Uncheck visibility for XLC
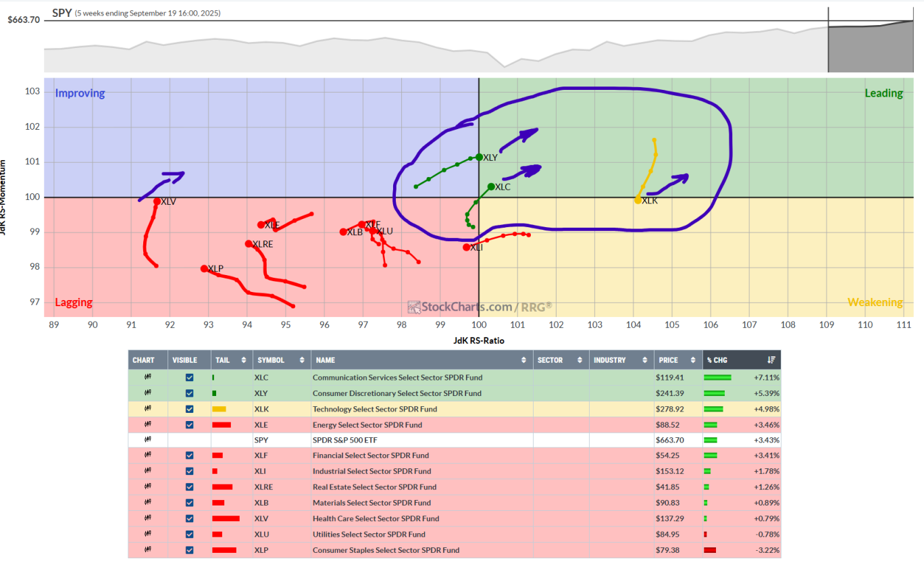Image resolution: width=924 pixels, height=567 pixels. 189,377
